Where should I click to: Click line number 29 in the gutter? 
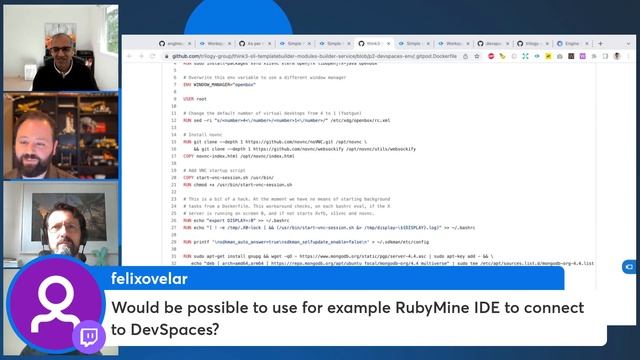click(174, 242)
